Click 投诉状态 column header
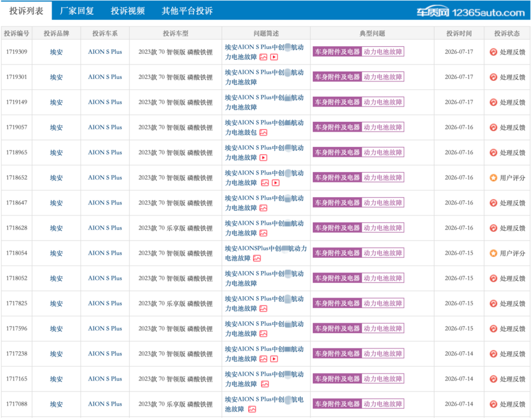This screenshot has width=532, height=418. (x=507, y=33)
